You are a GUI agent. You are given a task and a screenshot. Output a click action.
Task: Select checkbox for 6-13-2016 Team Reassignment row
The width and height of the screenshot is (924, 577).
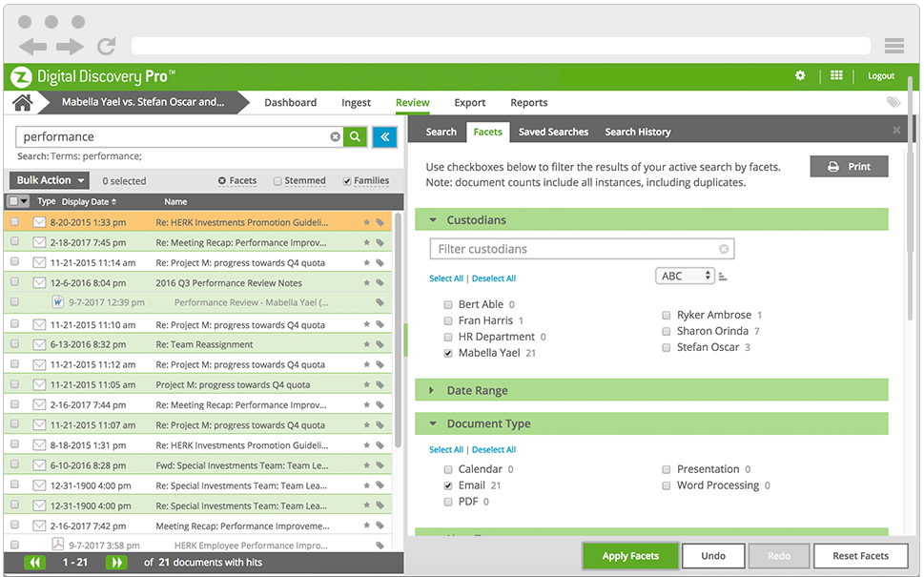click(14, 343)
